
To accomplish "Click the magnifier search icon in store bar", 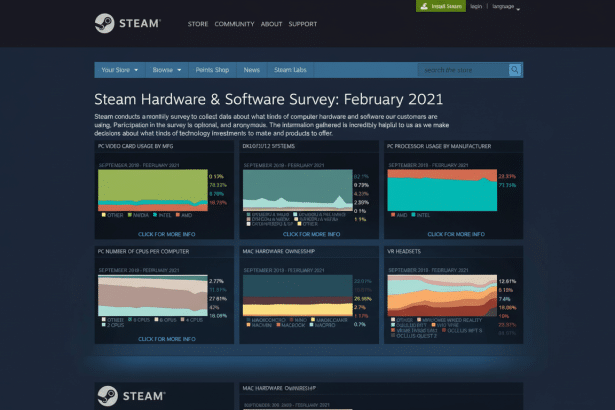I will (x=515, y=70).
